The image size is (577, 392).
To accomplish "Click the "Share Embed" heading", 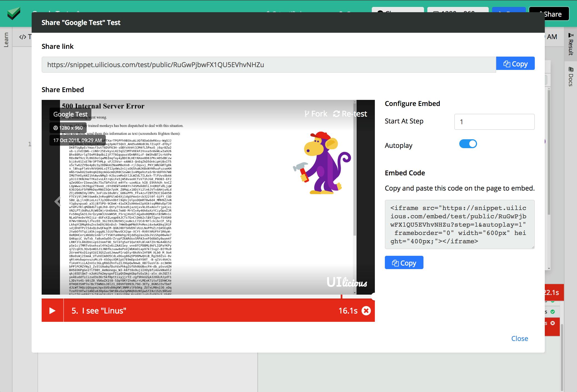I will click(63, 90).
